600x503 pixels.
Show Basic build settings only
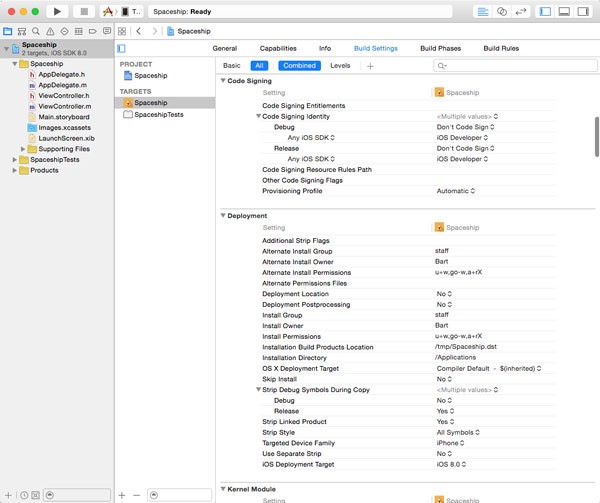[x=232, y=65]
